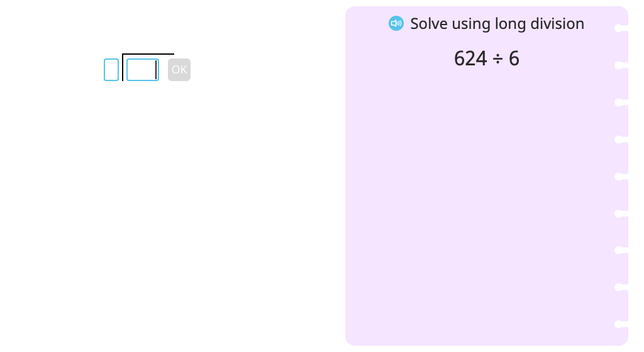Click the topmost notepad binding notch
This screenshot has width=644, height=352.
(621, 28)
